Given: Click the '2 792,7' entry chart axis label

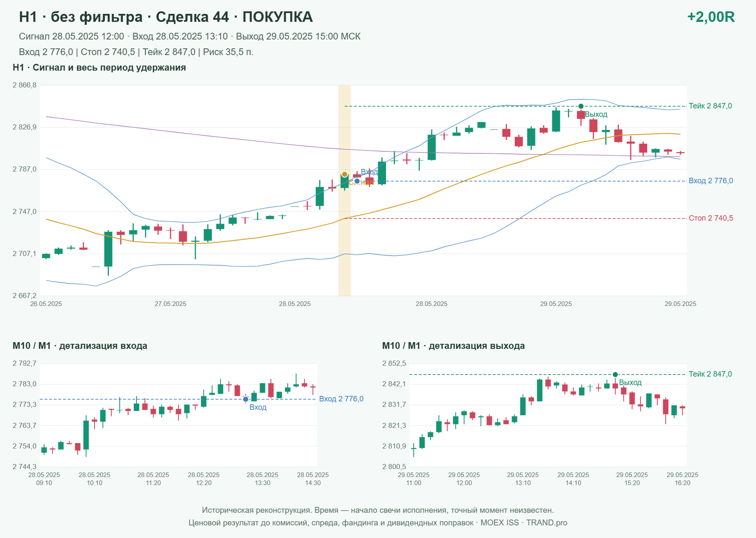Looking at the screenshot, I should (24, 364).
